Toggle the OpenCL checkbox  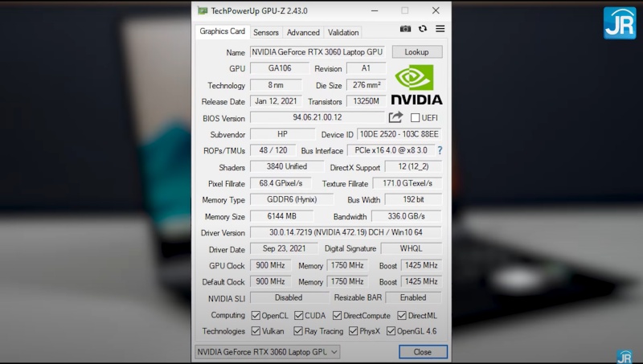pos(256,315)
